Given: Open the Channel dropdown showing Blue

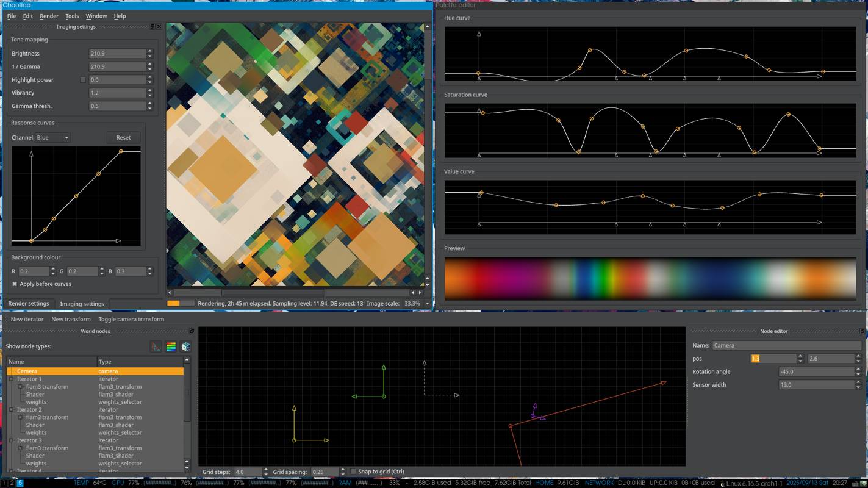Looking at the screenshot, I should tap(52, 138).
